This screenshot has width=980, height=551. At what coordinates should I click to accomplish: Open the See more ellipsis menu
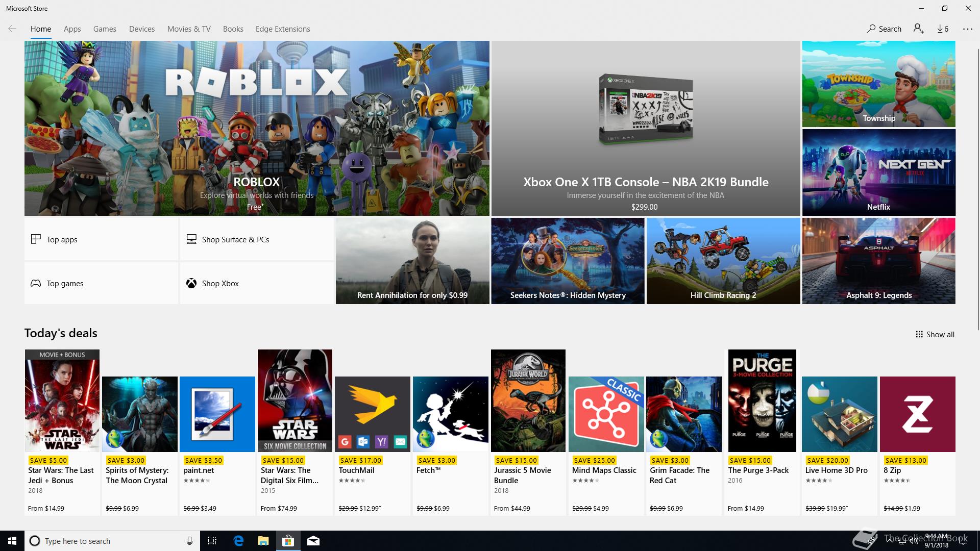click(x=968, y=29)
